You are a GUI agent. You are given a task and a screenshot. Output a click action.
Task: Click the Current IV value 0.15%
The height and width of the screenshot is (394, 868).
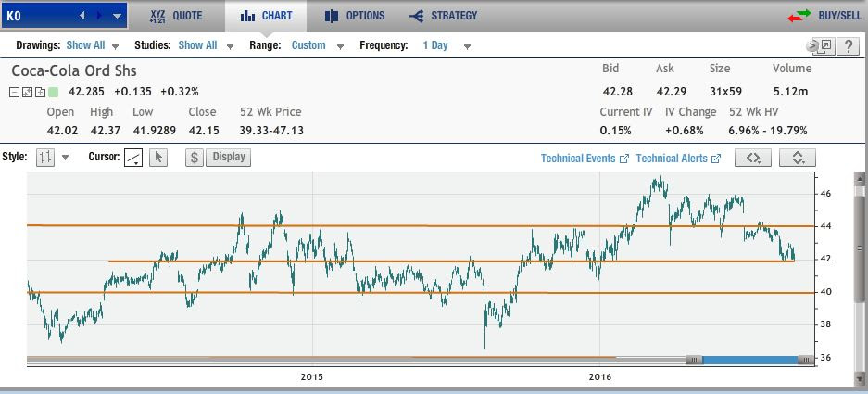point(616,131)
